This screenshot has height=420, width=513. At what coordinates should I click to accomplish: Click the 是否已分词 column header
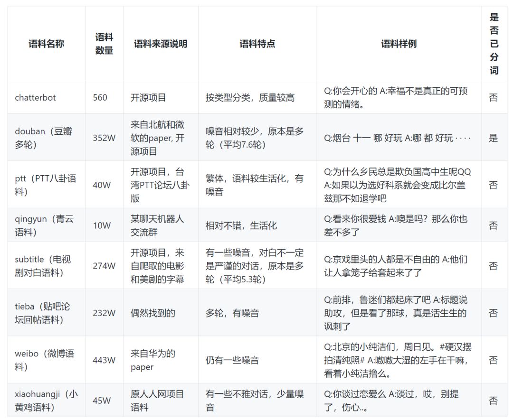494,44
